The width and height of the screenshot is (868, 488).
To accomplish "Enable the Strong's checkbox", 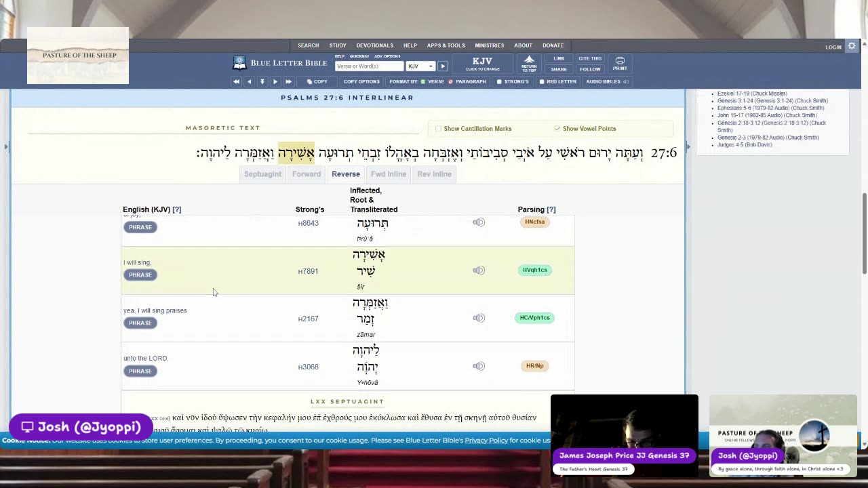I will [x=499, y=81].
